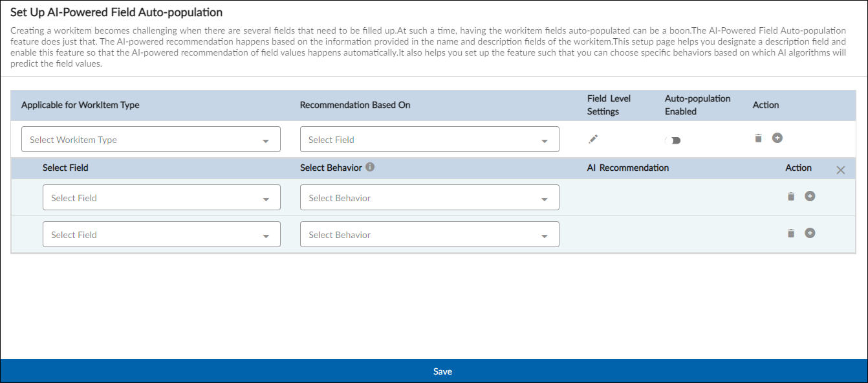
Task: Add a row after second field behavior row
Action: tap(810, 233)
